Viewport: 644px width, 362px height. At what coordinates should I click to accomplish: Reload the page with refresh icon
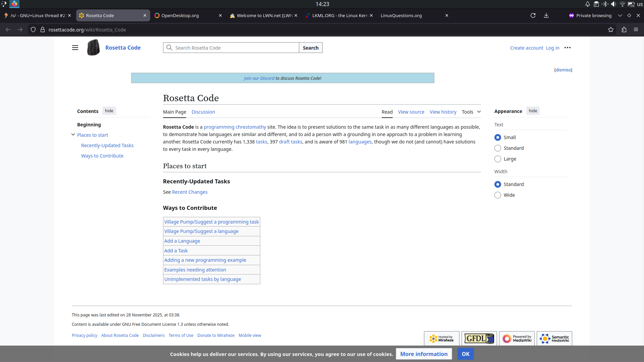[533, 15]
